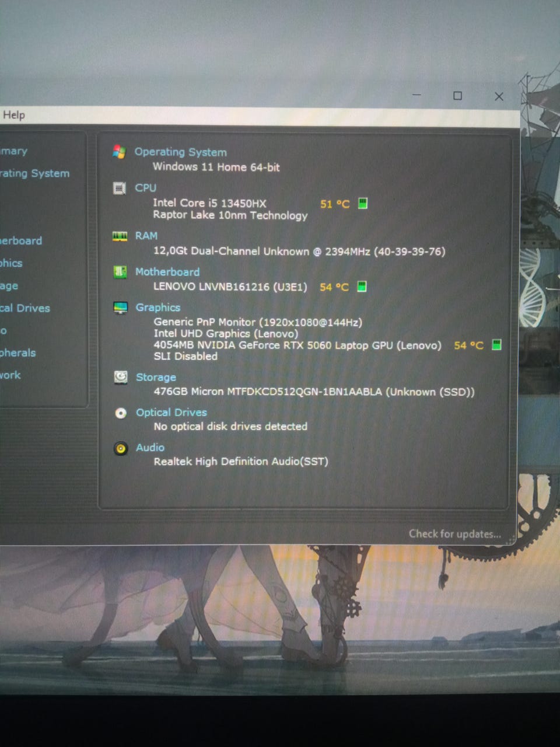This screenshot has width=560, height=747.
Task: Select Summary in the sidebar
Action: coord(13,151)
